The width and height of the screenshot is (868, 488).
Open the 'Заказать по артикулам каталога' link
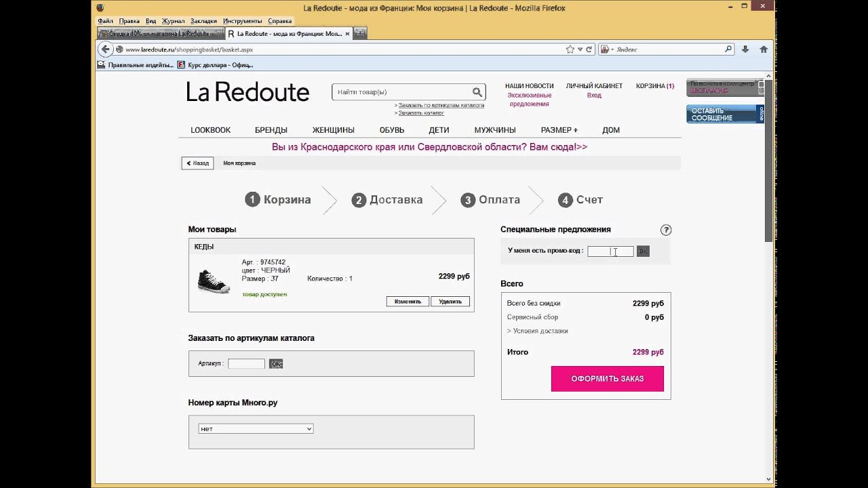(x=441, y=106)
